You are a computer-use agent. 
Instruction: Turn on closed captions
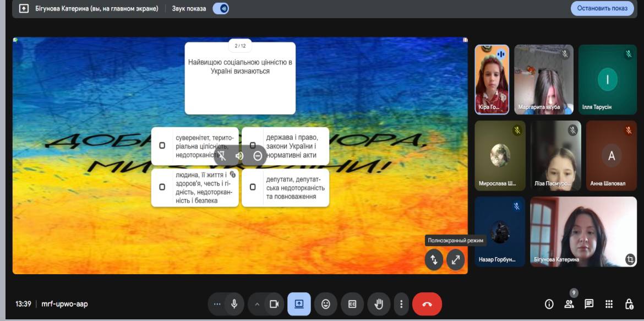pos(352,304)
